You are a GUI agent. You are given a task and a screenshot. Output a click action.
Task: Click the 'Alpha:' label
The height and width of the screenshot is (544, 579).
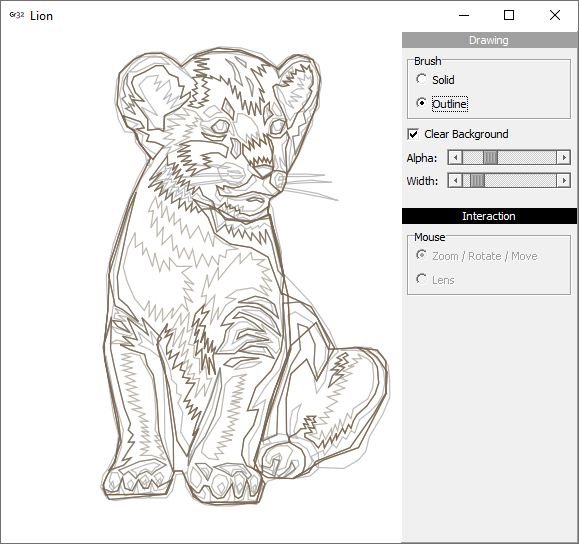point(422,158)
